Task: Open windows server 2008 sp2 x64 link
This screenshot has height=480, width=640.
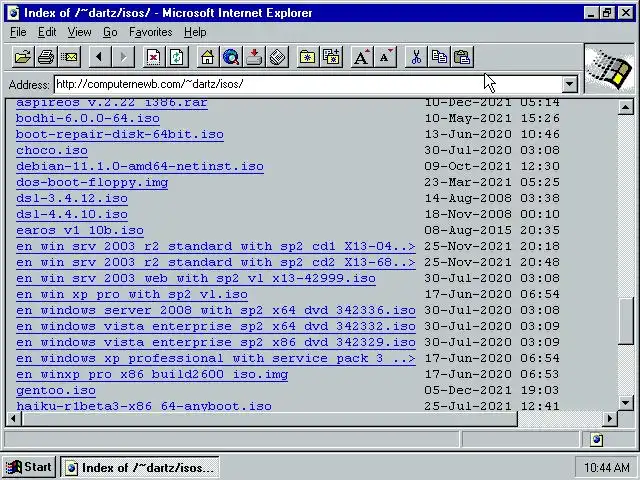Action: click(216, 310)
